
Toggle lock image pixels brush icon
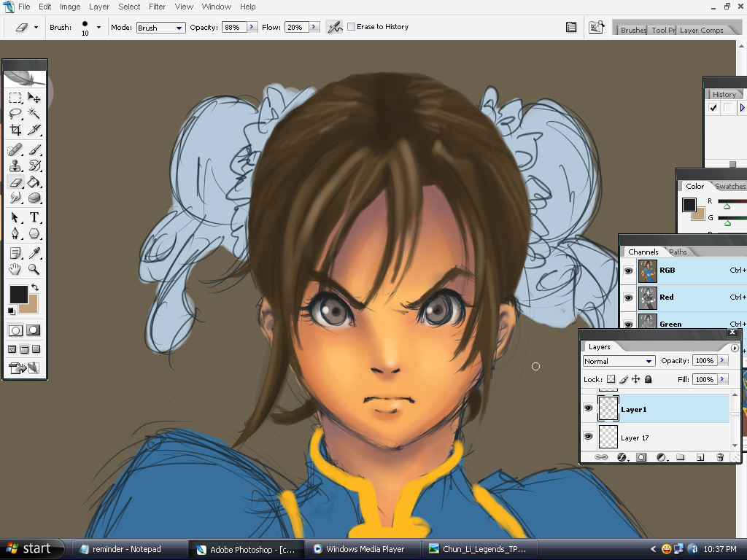pyautogui.click(x=624, y=379)
